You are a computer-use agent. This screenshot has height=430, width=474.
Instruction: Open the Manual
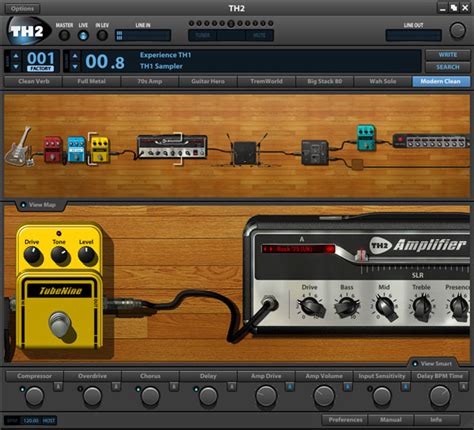coord(391,420)
